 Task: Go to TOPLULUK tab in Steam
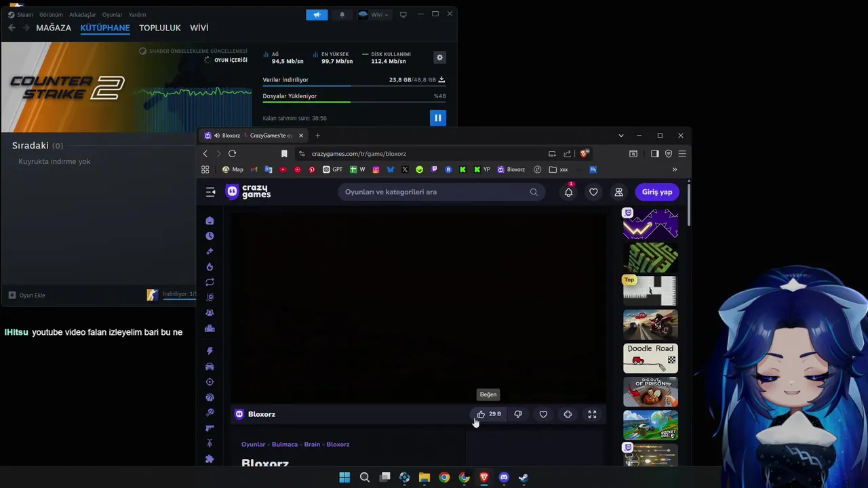click(x=160, y=28)
